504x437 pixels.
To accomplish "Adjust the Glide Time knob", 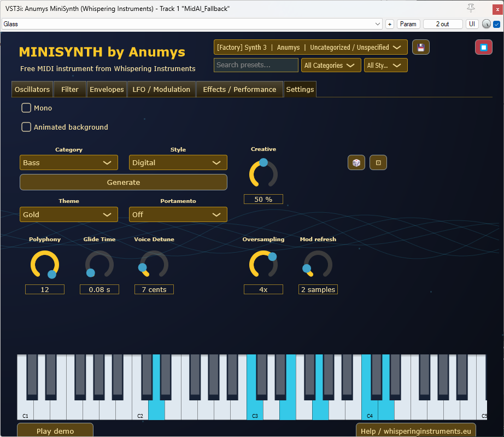I will click(x=99, y=265).
